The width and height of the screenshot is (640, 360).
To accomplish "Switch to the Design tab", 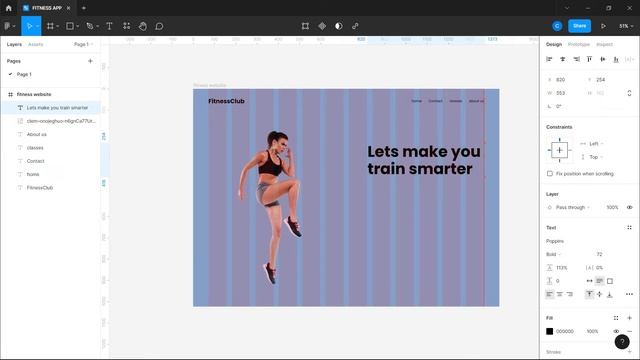I will coord(554,44).
